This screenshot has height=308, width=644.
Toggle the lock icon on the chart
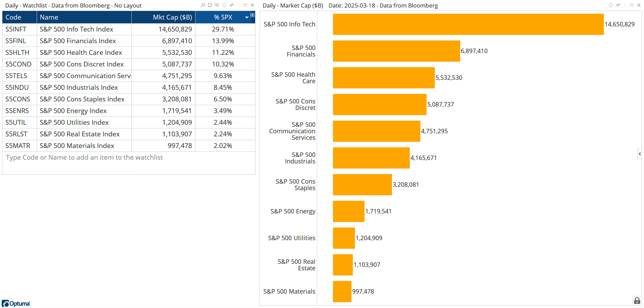tap(637, 301)
